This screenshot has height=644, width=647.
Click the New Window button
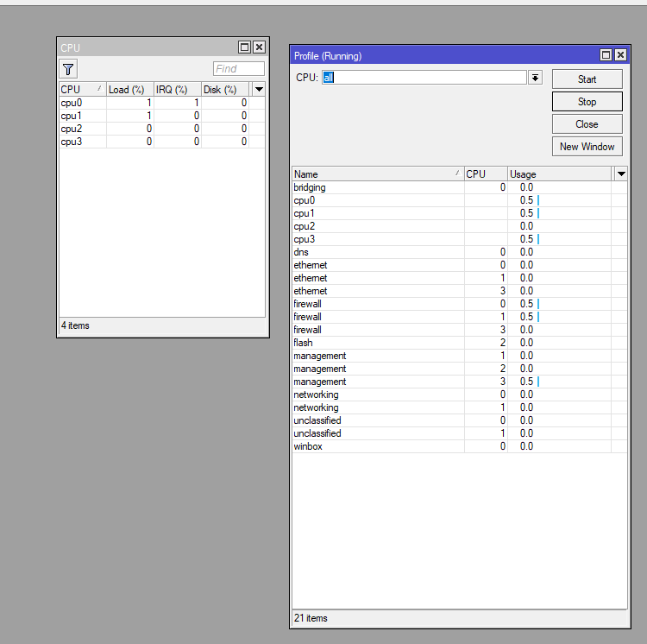pos(587,147)
